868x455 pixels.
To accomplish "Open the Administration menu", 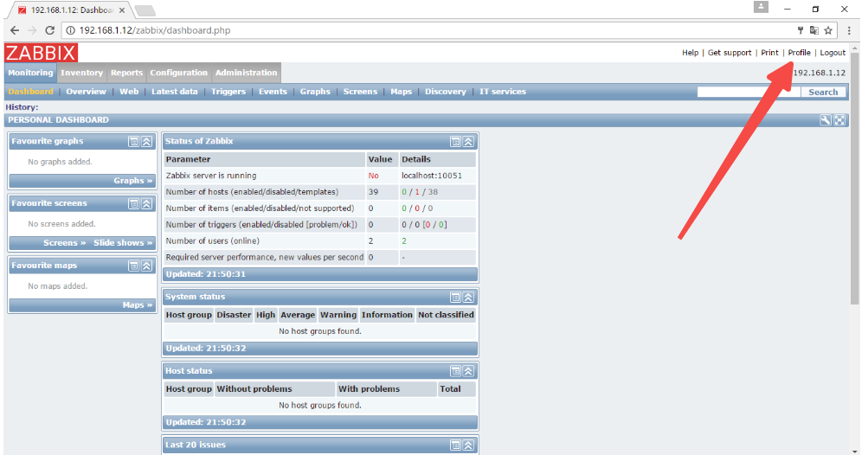I will pyautogui.click(x=247, y=73).
